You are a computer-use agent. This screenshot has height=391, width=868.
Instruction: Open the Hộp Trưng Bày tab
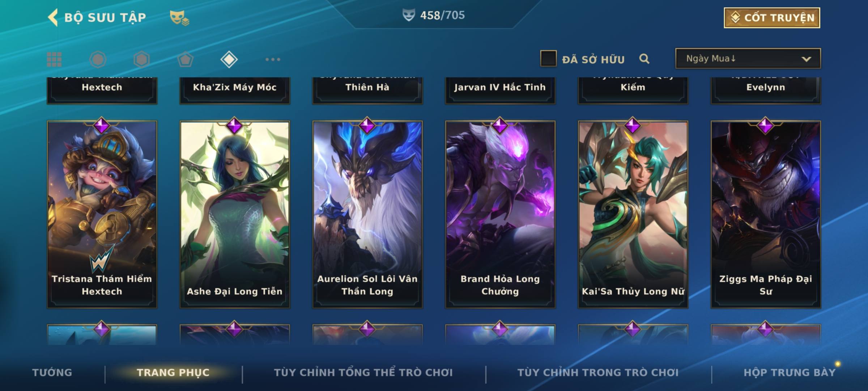pos(790,372)
